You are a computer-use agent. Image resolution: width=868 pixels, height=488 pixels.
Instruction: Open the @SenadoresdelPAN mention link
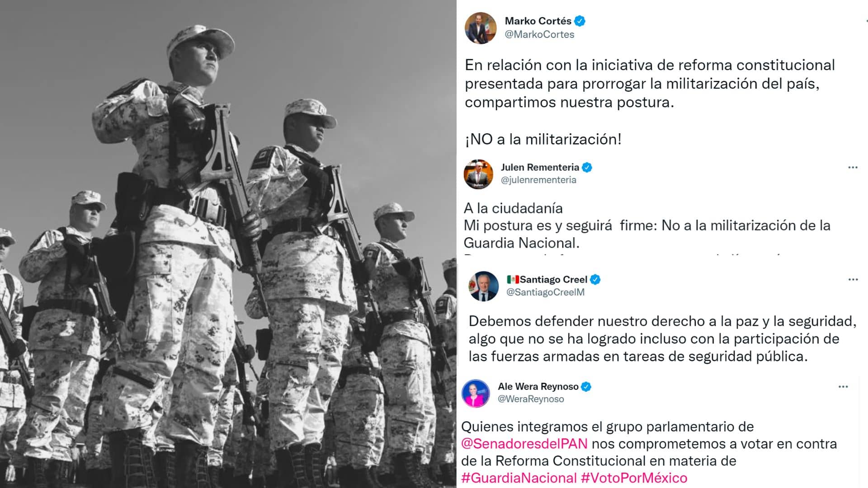(524, 444)
